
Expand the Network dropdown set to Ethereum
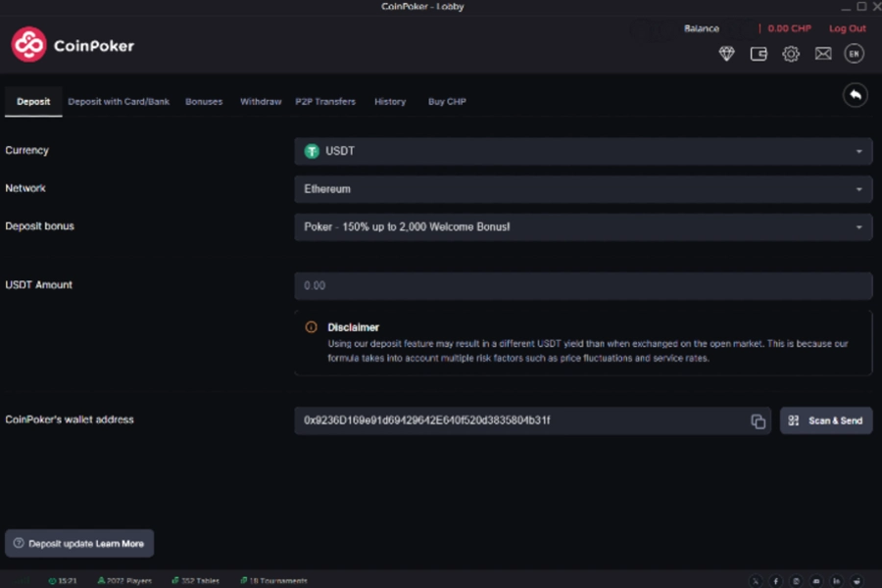(583, 188)
